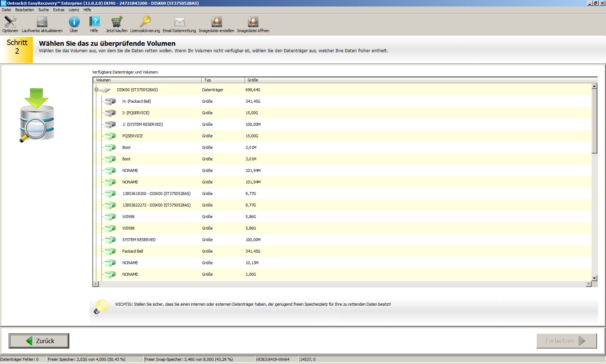This screenshot has height=364, width=606.
Task: Open the Optionen tools icon
Action: pos(10,22)
